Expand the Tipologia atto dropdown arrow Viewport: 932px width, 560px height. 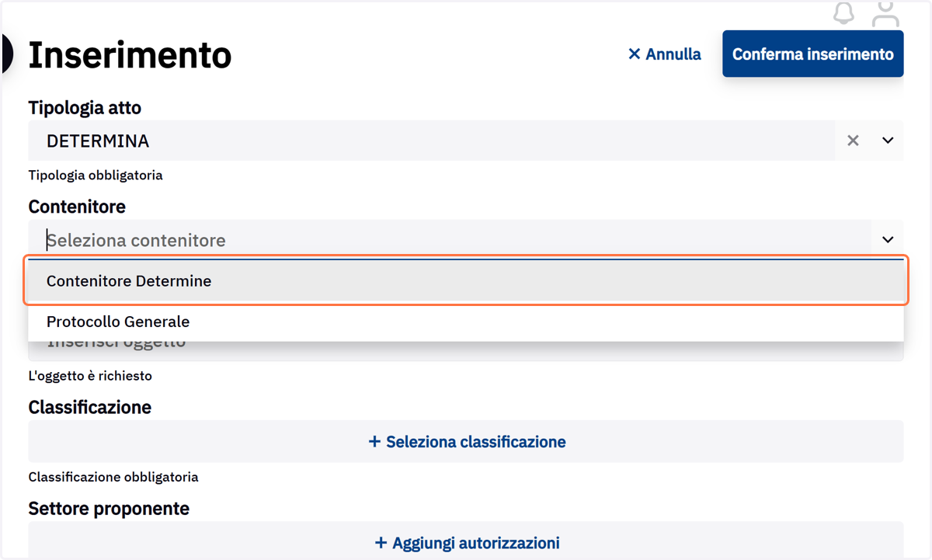(x=888, y=141)
